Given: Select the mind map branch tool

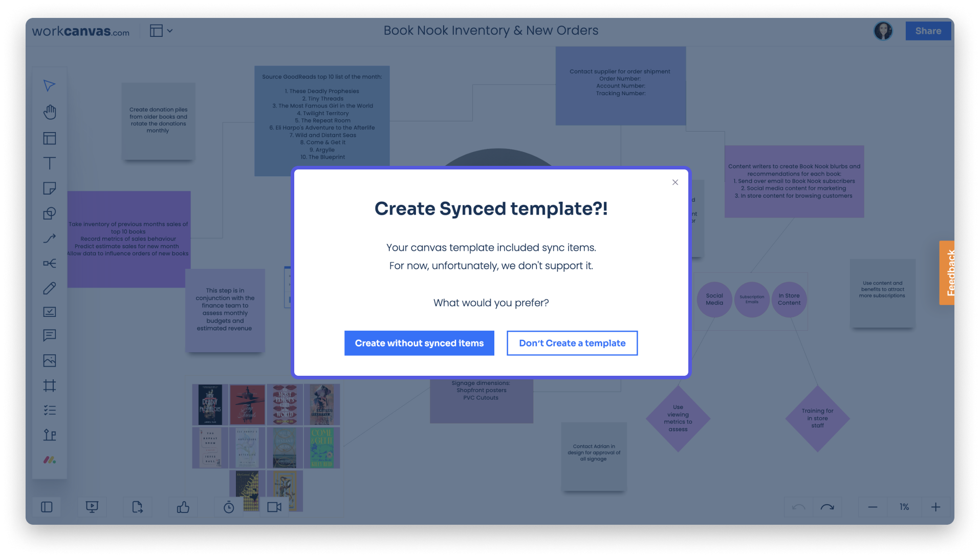Looking at the screenshot, I should click(49, 263).
